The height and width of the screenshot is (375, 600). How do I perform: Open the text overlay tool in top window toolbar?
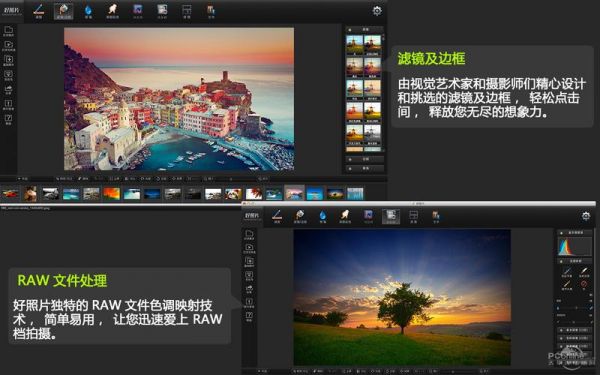[211, 11]
